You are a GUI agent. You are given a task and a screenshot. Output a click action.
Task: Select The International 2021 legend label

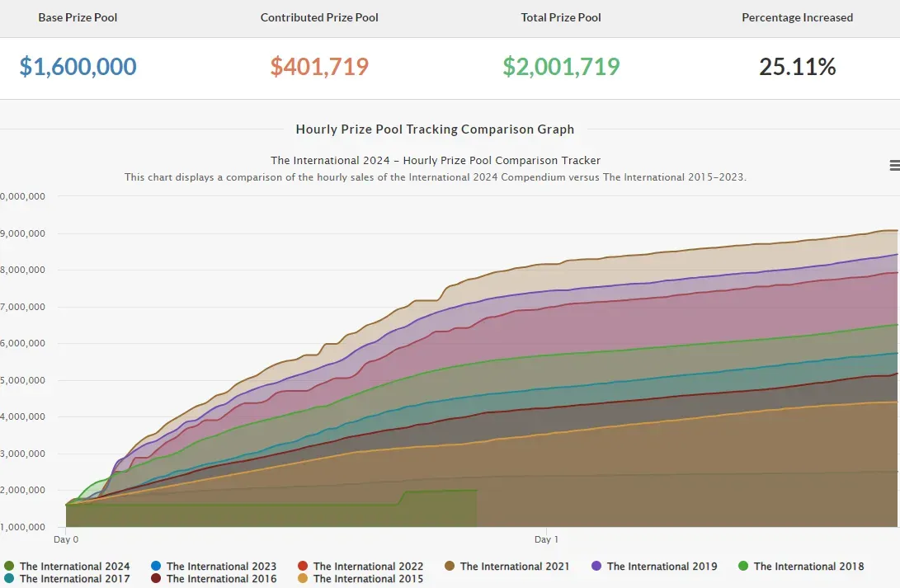point(515,567)
